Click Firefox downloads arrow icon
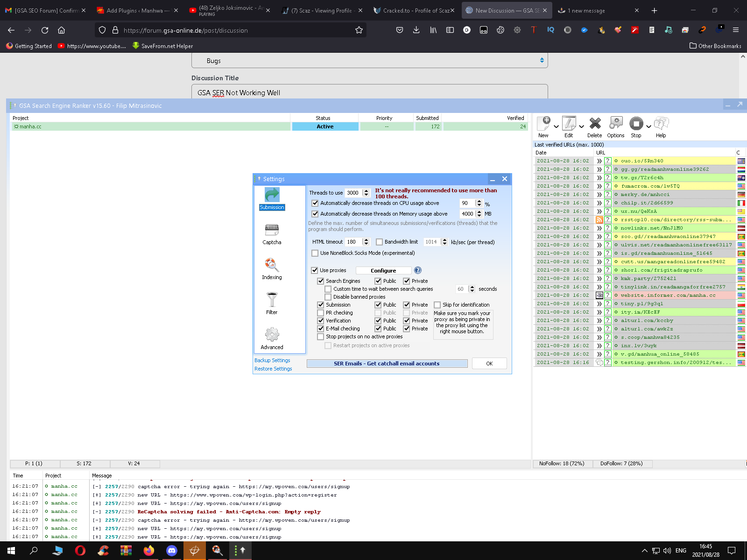 pyautogui.click(x=416, y=30)
